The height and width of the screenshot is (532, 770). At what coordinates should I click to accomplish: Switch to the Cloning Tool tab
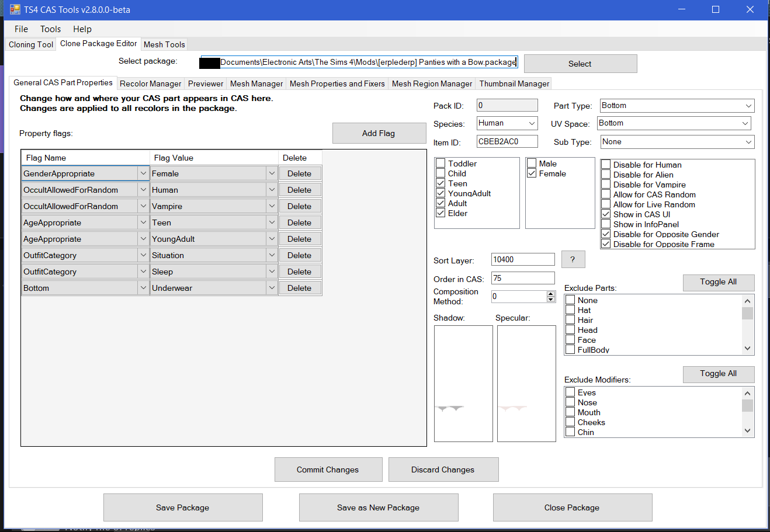point(31,44)
